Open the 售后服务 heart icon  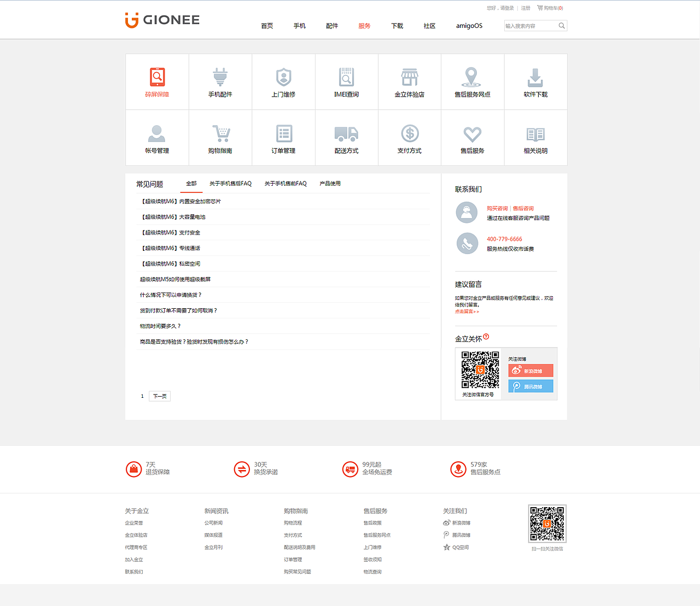coord(472,134)
